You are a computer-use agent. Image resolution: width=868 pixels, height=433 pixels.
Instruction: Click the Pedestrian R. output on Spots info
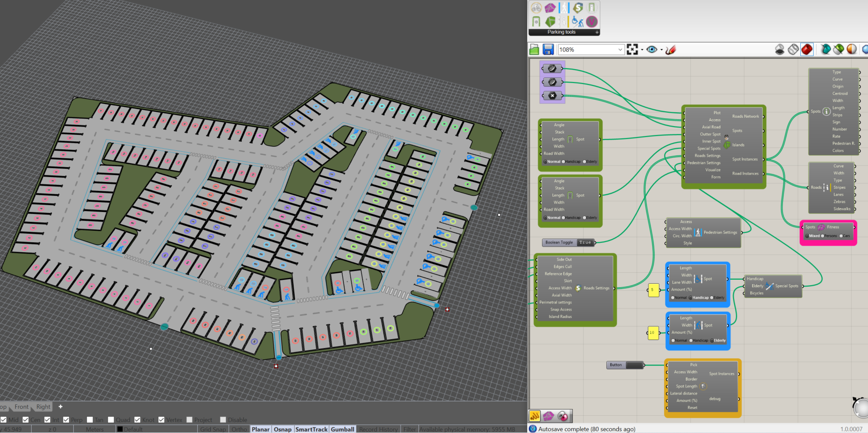[843, 143]
